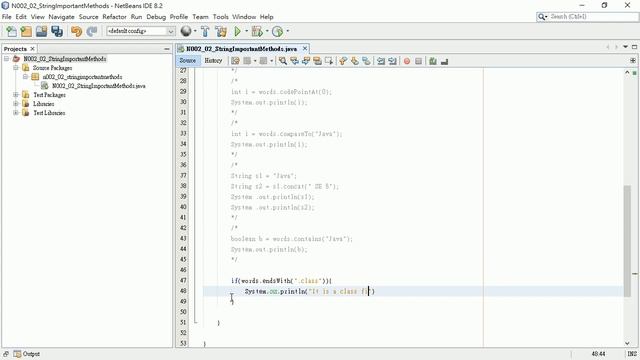The width and height of the screenshot is (640, 360).
Task: Click the Find Selection magnifier icon
Action: coord(282,61)
